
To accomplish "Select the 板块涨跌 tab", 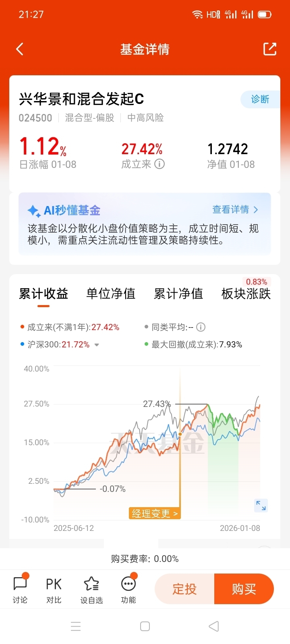I will [246, 294].
